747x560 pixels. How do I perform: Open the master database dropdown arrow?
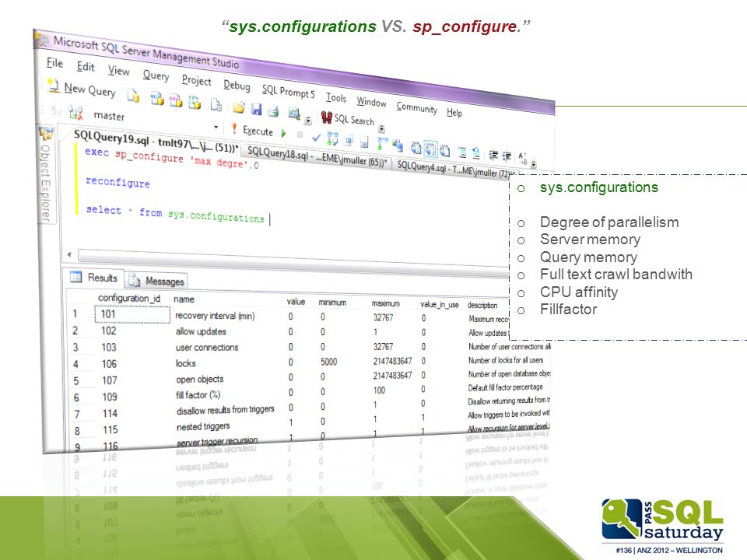(x=216, y=127)
